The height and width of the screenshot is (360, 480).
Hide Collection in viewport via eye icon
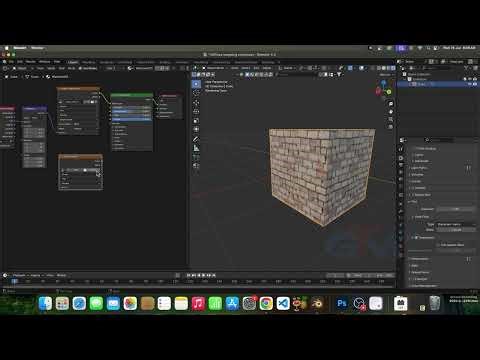(470, 79)
